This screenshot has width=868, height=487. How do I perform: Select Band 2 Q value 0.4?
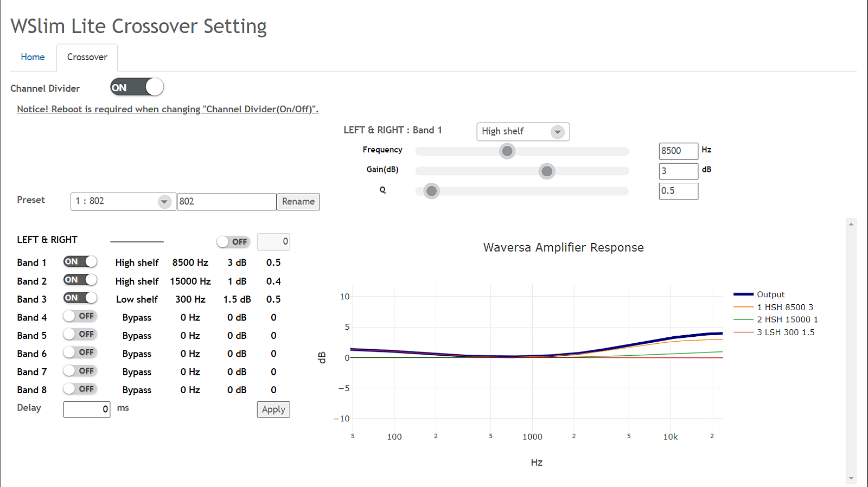(x=273, y=281)
